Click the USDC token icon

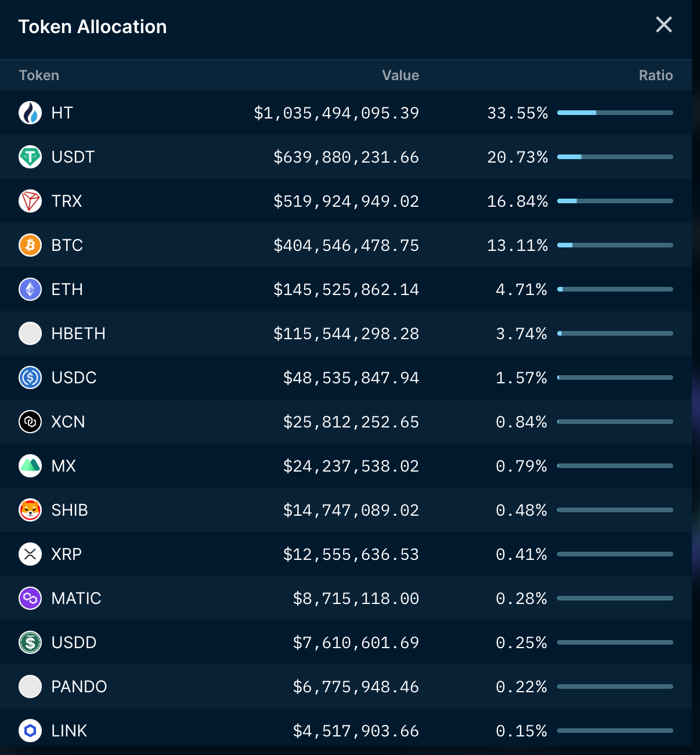(x=30, y=378)
